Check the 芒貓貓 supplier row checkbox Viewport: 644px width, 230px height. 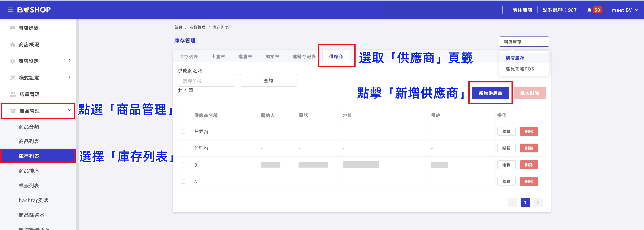tap(183, 131)
